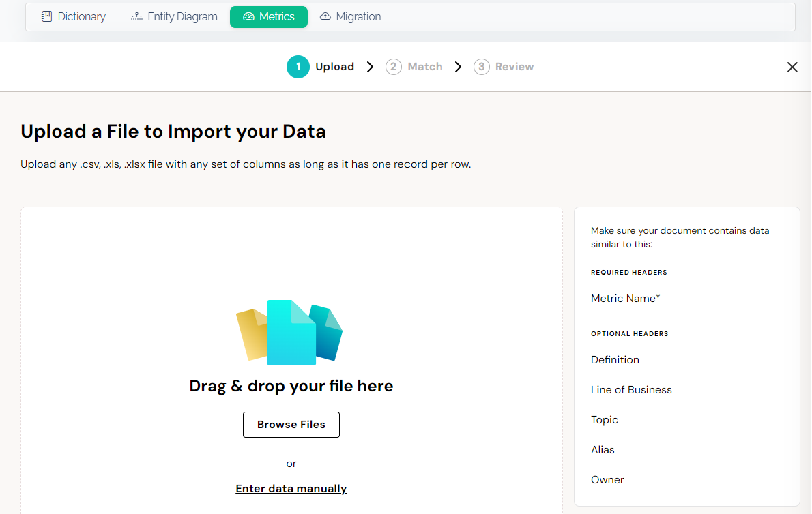Close the import wizard with the X
Image resolution: width=812 pixels, height=514 pixels.
click(x=792, y=67)
